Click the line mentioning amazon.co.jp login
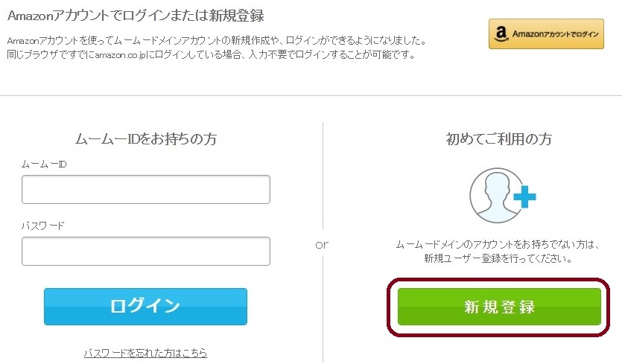 [211, 54]
